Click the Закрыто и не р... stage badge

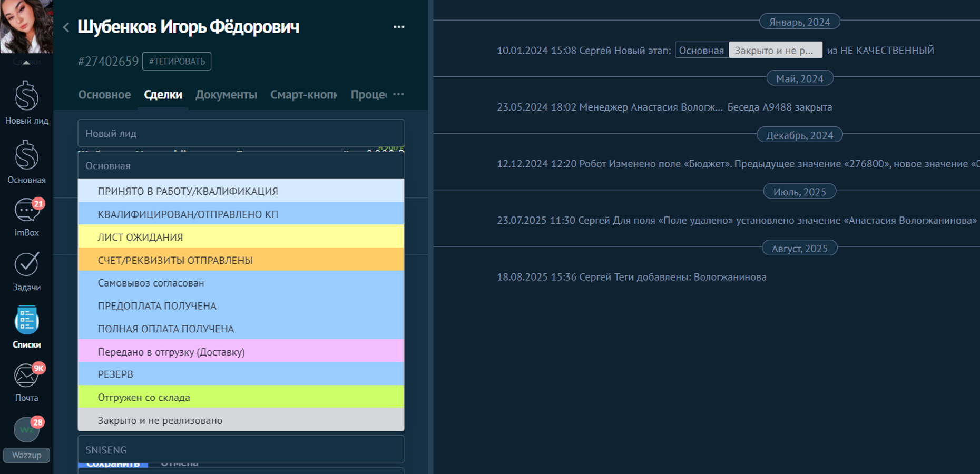point(775,51)
